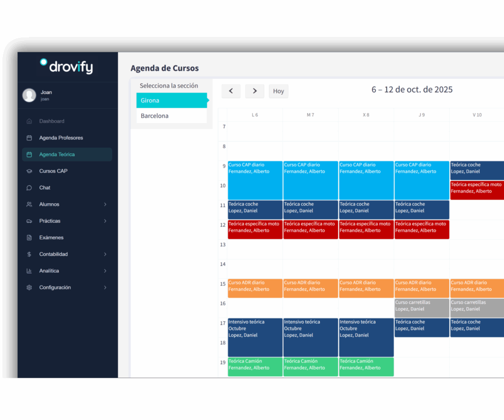The width and height of the screenshot is (504, 420).
Task: Open Friday's Teórica específica moto event
Action: (477, 191)
